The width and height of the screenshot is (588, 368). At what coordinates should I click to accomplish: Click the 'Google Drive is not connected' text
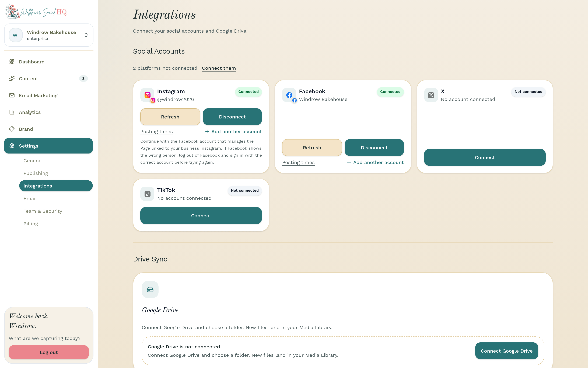[184, 347]
